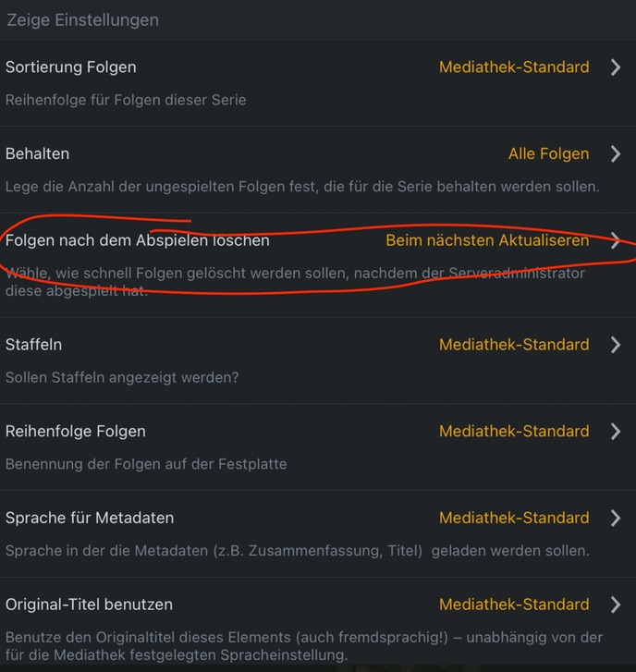Tap the Mediathek-Standard value for Sprache für Metadaten
This screenshot has width=636, height=672.
click(x=514, y=518)
